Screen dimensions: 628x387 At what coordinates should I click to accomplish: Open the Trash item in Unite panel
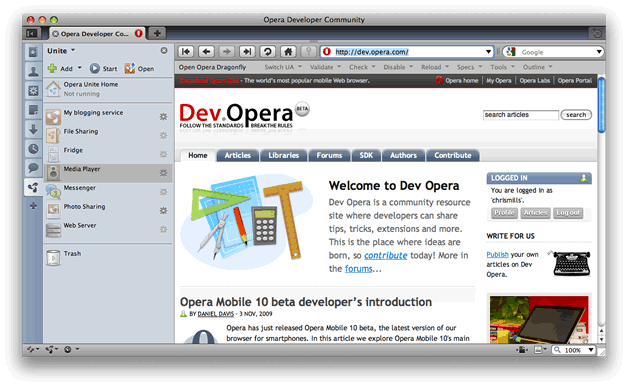pos(108,257)
